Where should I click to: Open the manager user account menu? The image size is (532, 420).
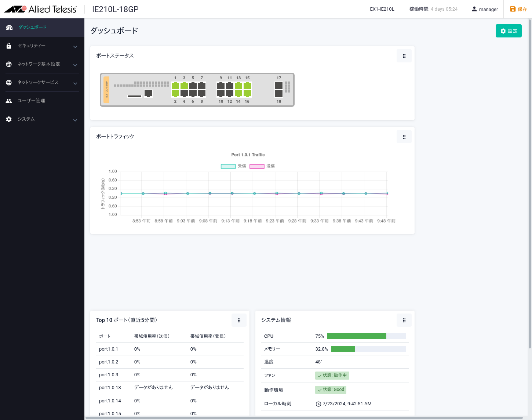[x=485, y=9]
